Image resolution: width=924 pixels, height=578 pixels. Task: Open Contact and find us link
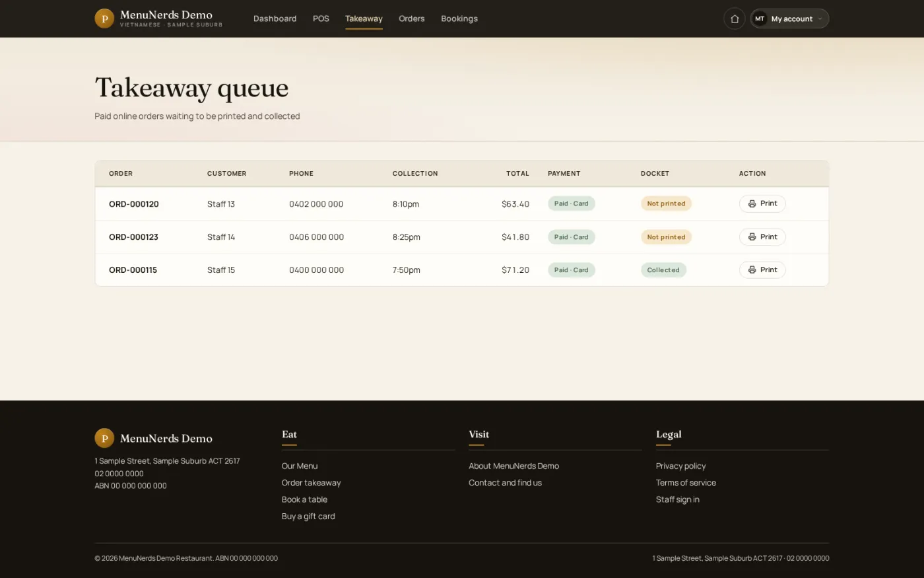(505, 483)
